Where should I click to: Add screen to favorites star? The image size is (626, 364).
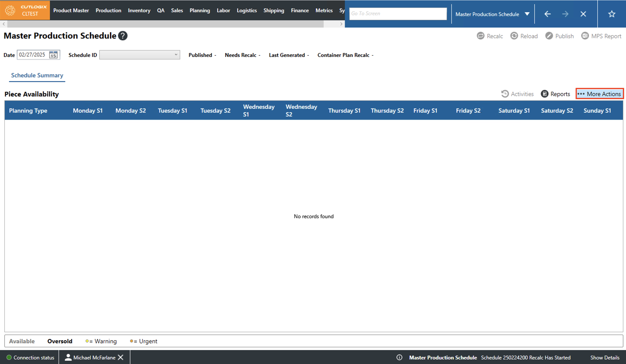[612, 14]
